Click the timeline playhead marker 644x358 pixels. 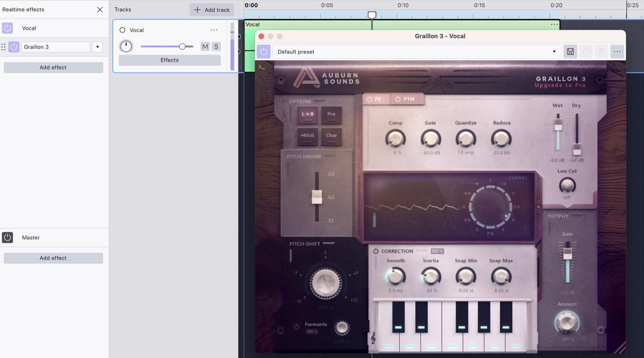click(x=372, y=15)
